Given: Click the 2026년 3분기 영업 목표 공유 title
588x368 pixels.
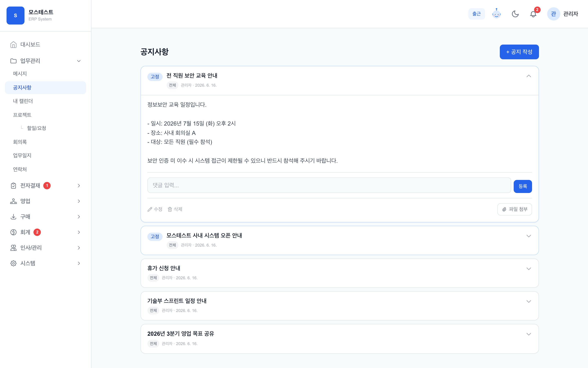Looking at the screenshot, I should (x=181, y=334).
